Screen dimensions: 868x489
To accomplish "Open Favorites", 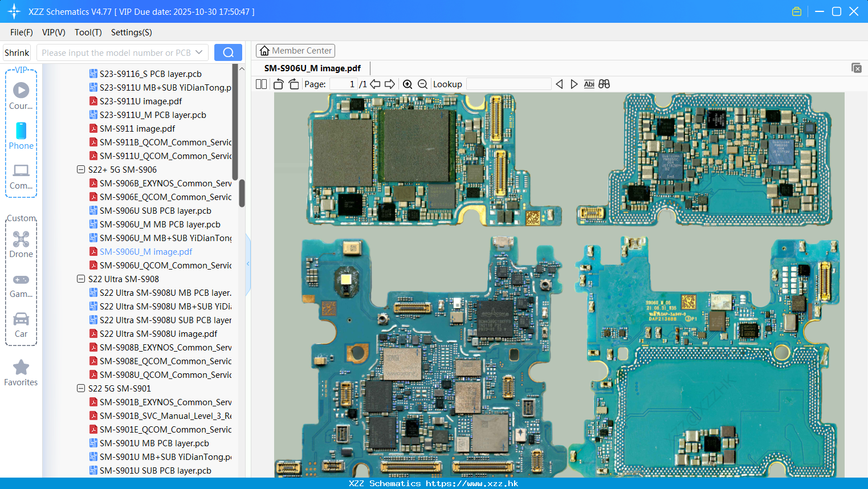I will pyautogui.click(x=21, y=373).
